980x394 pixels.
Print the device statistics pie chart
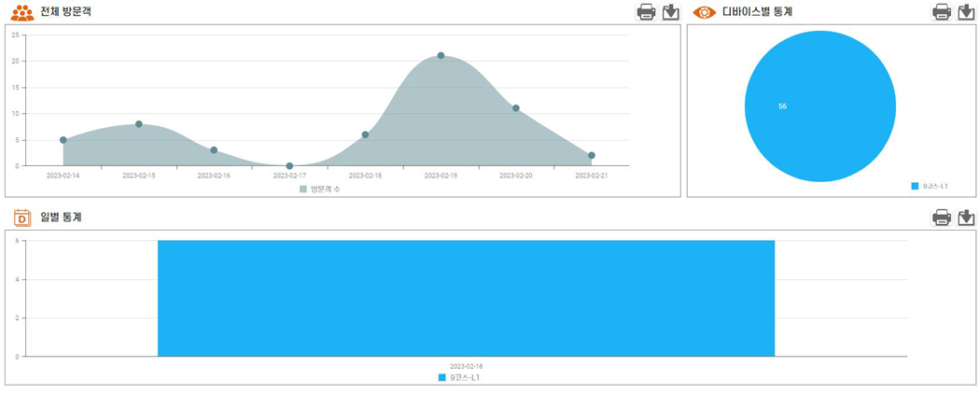(x=942, y=12)
